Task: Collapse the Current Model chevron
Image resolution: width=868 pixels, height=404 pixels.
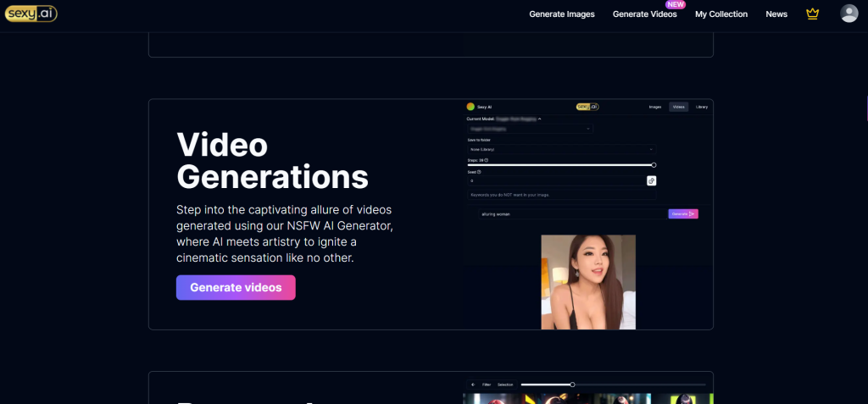Action: tap(540, 119)
